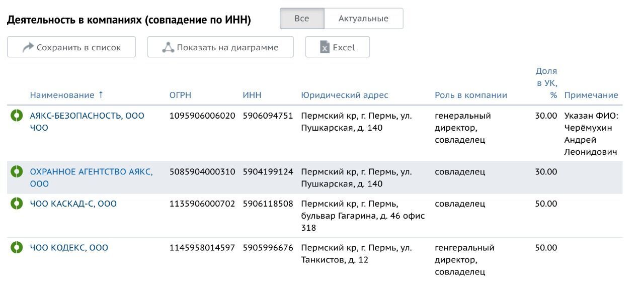This screenshot has height=291, width=644.
Task: Open the АЯКС-БЕЗОПАСНОСТЬ, ООО ЧОО company link
Action: (x=87, y=122)
